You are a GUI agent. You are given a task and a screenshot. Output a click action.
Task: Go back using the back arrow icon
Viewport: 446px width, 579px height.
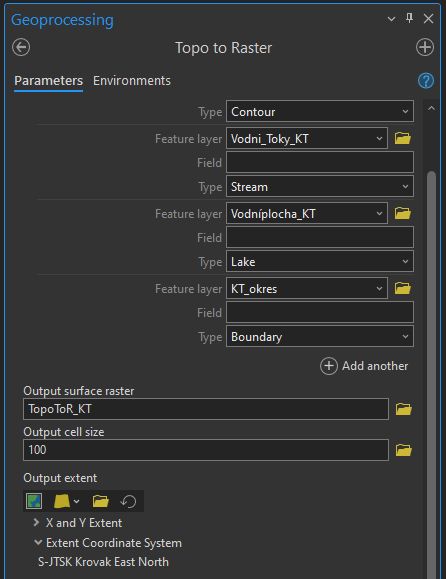[21, 48]
